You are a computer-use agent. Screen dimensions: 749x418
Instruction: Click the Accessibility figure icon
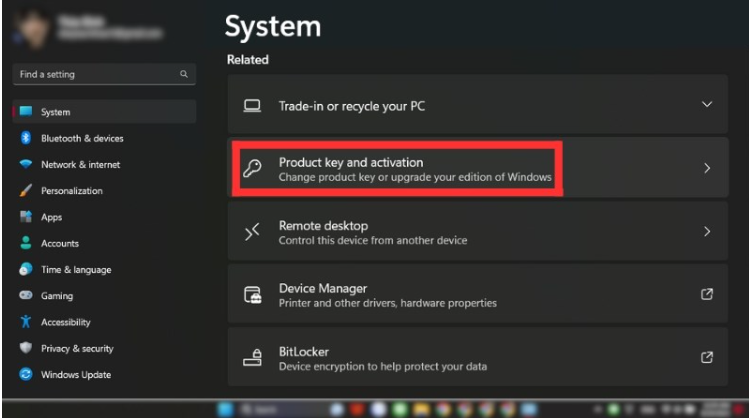pos(26,322)
